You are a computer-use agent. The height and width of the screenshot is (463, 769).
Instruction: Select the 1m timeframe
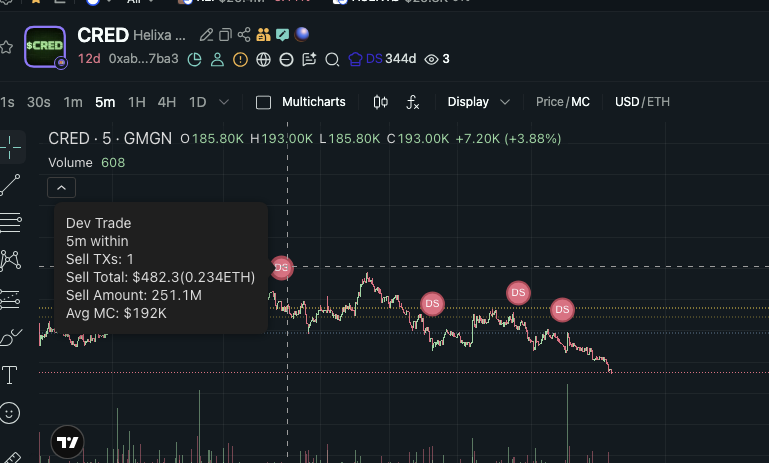73,102
